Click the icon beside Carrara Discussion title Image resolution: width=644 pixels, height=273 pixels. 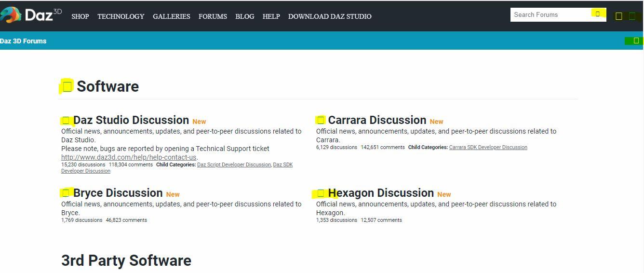[321, 120]
